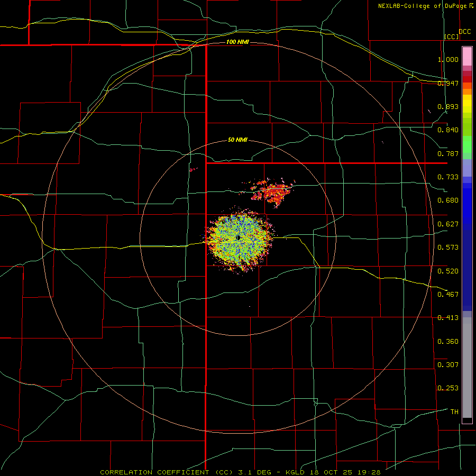Click the DCC label above color bar
The height and width of the screenshot is (476, 476).
point(464,31)
